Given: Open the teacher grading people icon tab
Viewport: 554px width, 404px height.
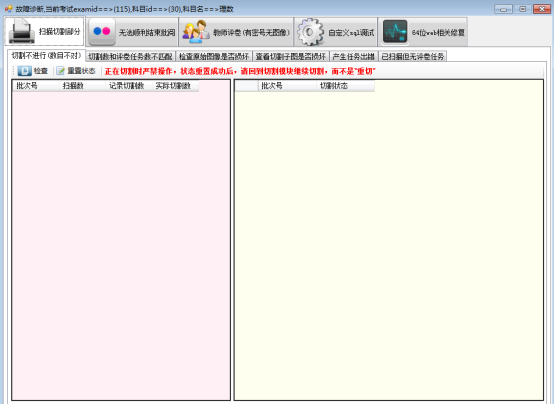Looking at the screenshot, I should (236, 32).
